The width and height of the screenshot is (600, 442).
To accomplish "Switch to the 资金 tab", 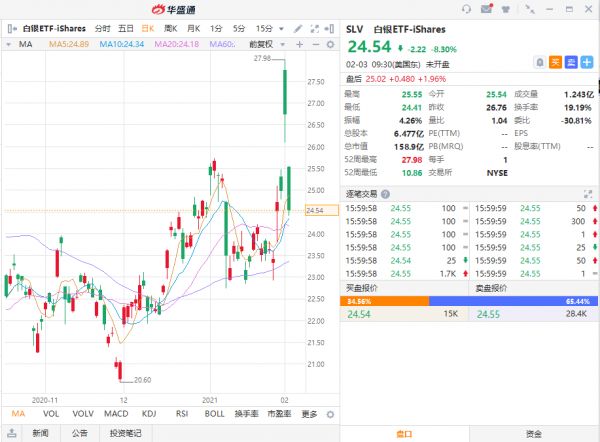I will tap(534, 433).
